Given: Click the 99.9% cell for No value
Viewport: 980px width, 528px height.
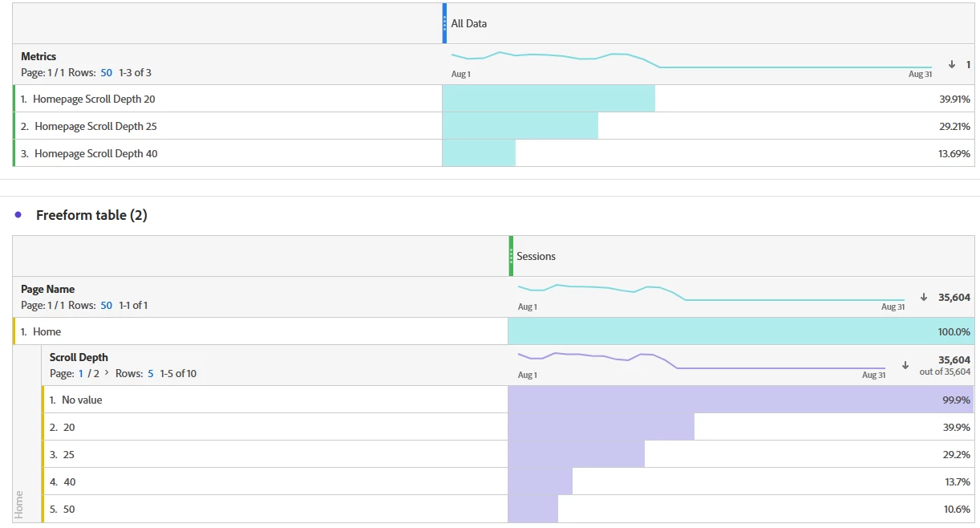Looking at the screenshot, I should [x=957, y=400].
